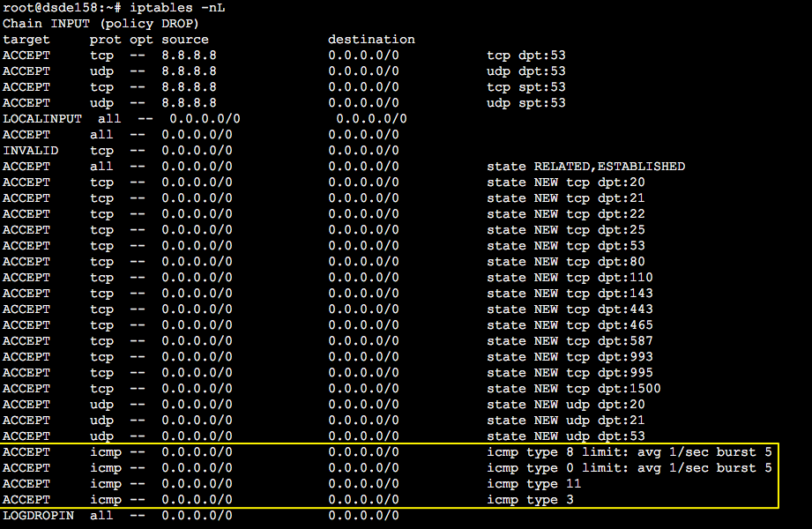The image size is (812, 529).
Task: Click 'Chain INPUT (policy DROP)' header line
Action: 101,24
